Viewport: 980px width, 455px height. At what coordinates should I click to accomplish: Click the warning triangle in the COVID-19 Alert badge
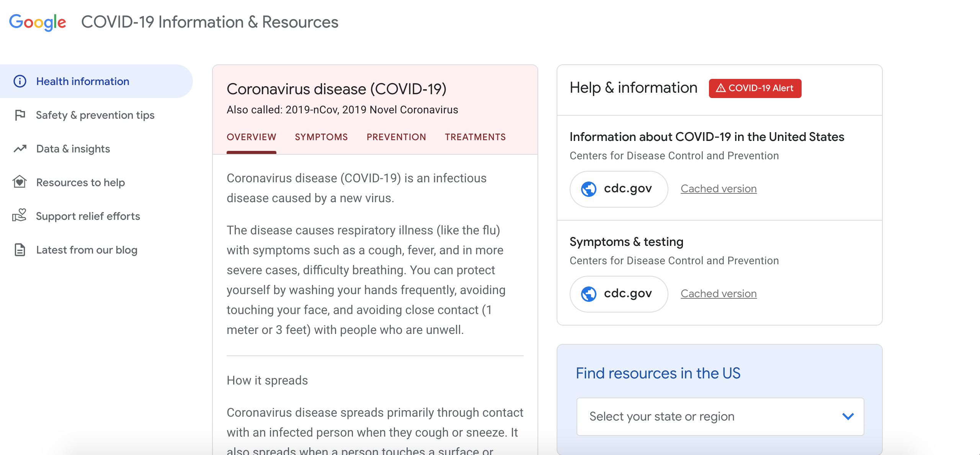721,88
